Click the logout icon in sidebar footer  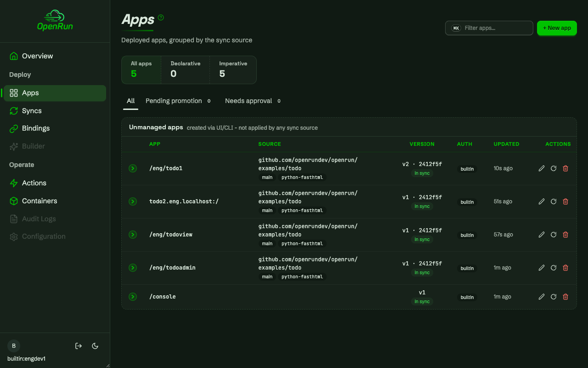[79, 346]
